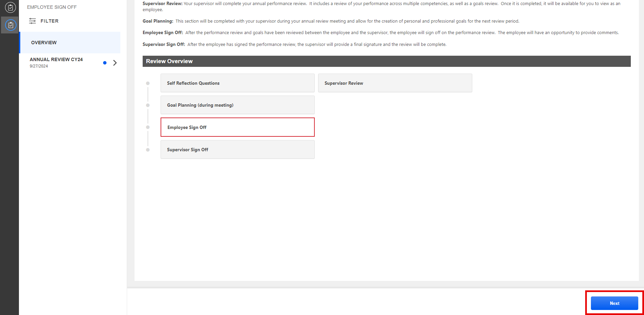Image resolution: width=644 pixels, height=315 pixels.
Task: Open the Goal Planning (during meeting) card
Action: click(237, 105)
